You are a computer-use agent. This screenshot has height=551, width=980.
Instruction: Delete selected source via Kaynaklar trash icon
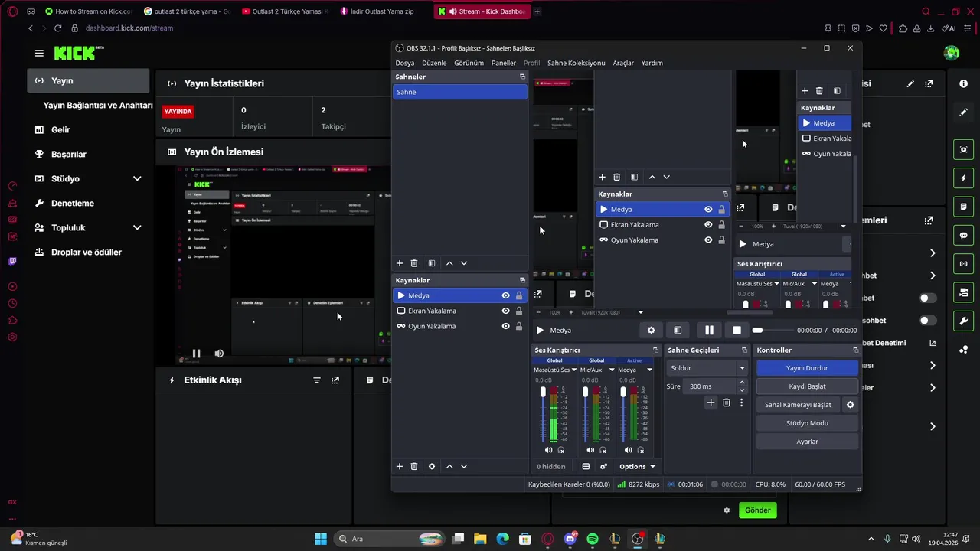coord(414,466)
